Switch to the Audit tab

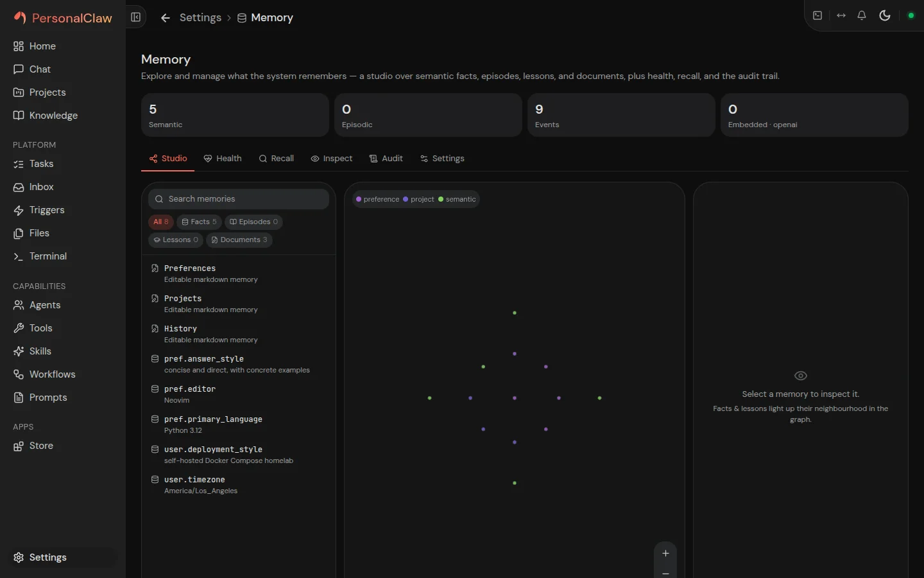pos(386,159)
